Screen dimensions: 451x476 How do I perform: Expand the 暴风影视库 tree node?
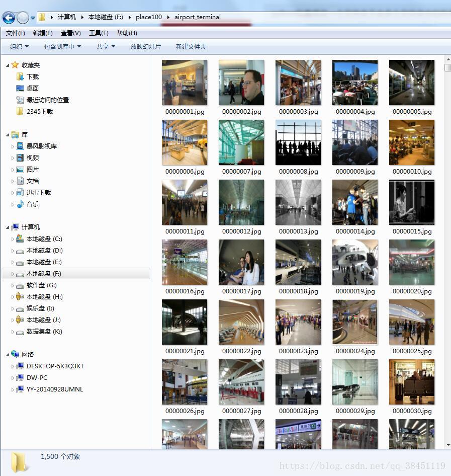click(13, 146)
